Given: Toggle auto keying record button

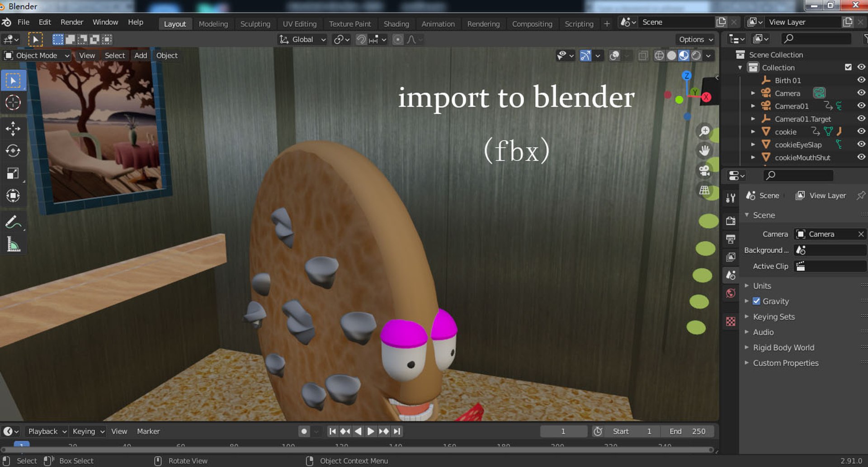Looking at the screenshot, I should pos(304,431).
